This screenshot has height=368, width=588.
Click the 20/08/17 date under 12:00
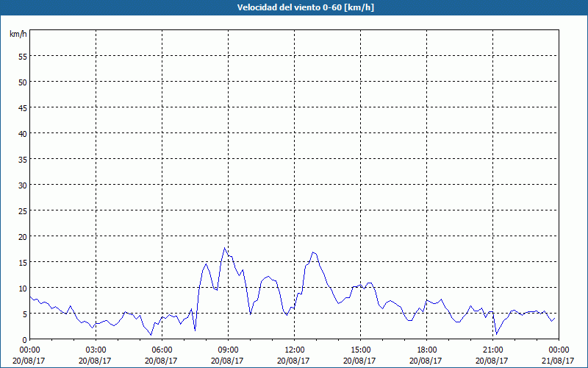pyautogui.click(x=293, y=361)
